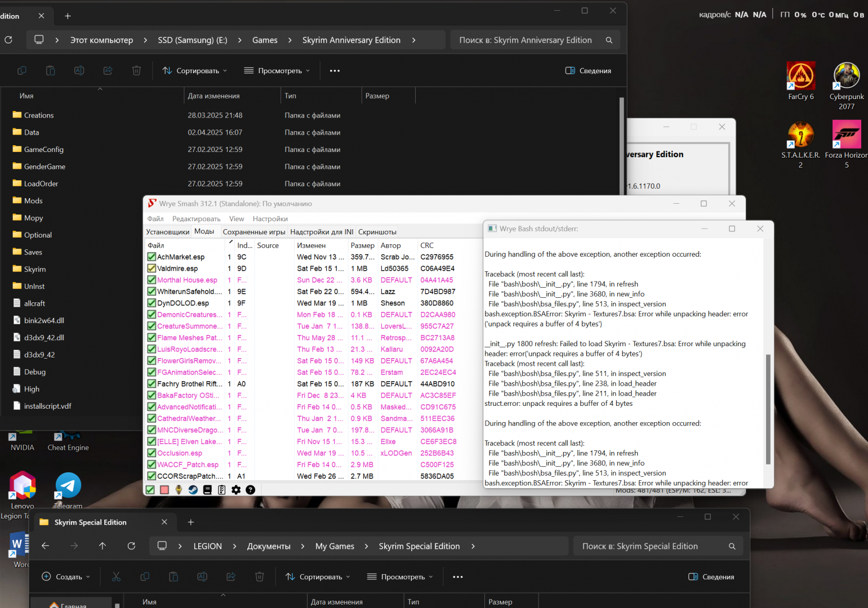Open Wrye Bash settings gear icon
868x608 pixels.
pyautogui.click(x=236, y=490)
